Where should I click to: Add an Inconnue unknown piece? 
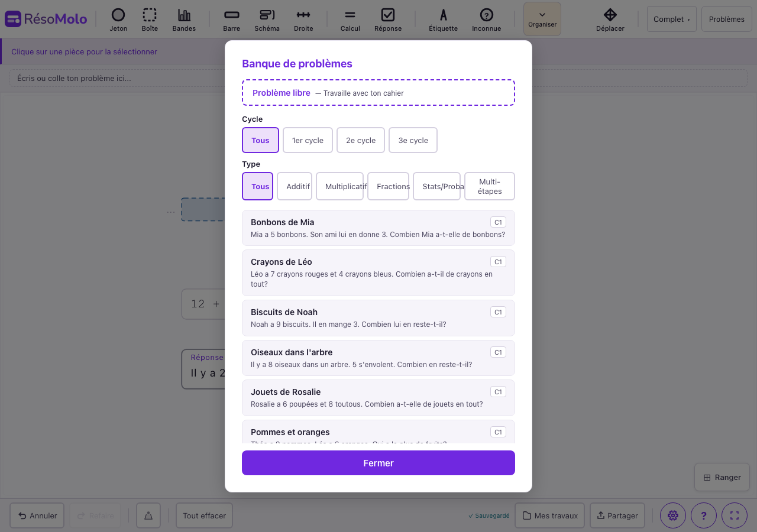pos(486,20)
